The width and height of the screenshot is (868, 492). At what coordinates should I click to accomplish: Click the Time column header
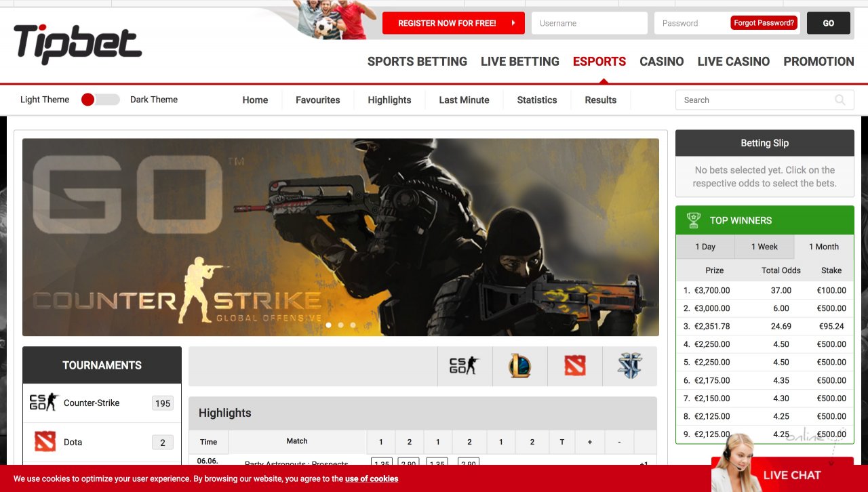tap(209, 442)
